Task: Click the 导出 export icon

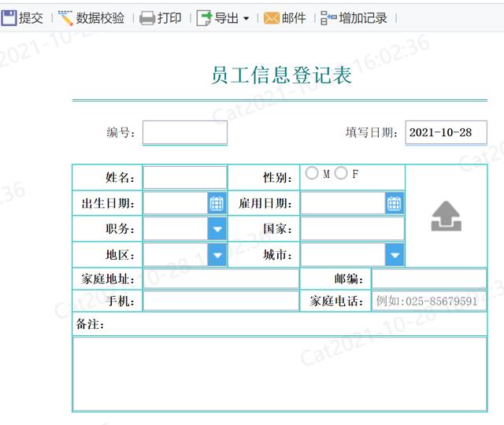Action: tap(205, 18)
